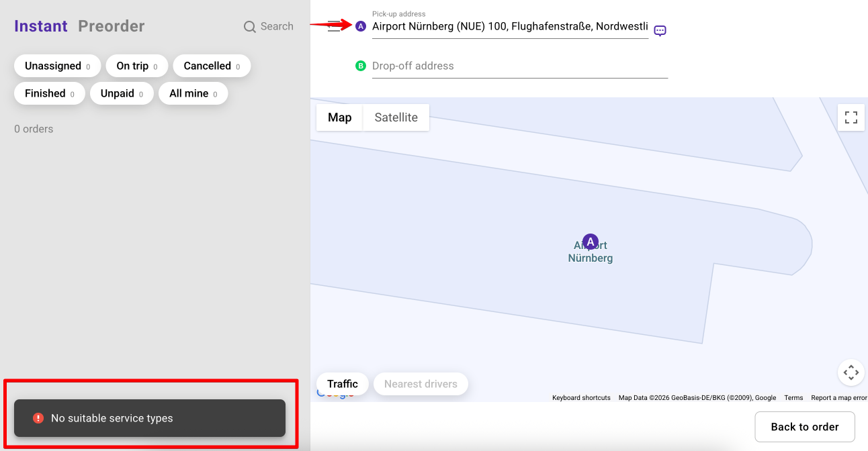Click the 'Airport Nürnberg' map label
Image resolution: width=868 pixels, height=451 pixels.
point(591,252)
